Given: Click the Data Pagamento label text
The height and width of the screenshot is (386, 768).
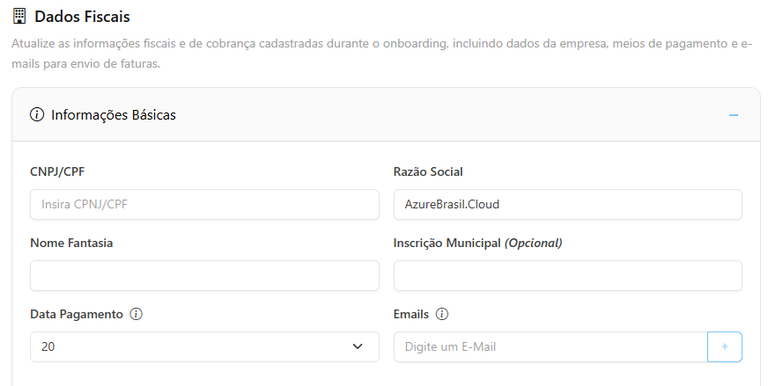Looking at the screenshot, I should point(76,314).
